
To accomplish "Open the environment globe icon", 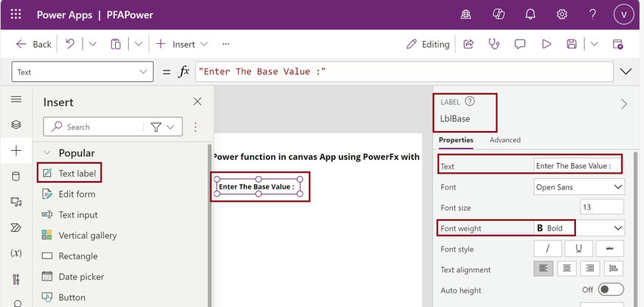I will coord(466,15).
